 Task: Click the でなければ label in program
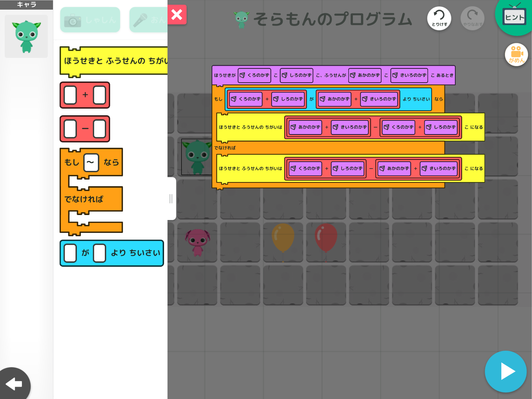[x=225, y=148]
